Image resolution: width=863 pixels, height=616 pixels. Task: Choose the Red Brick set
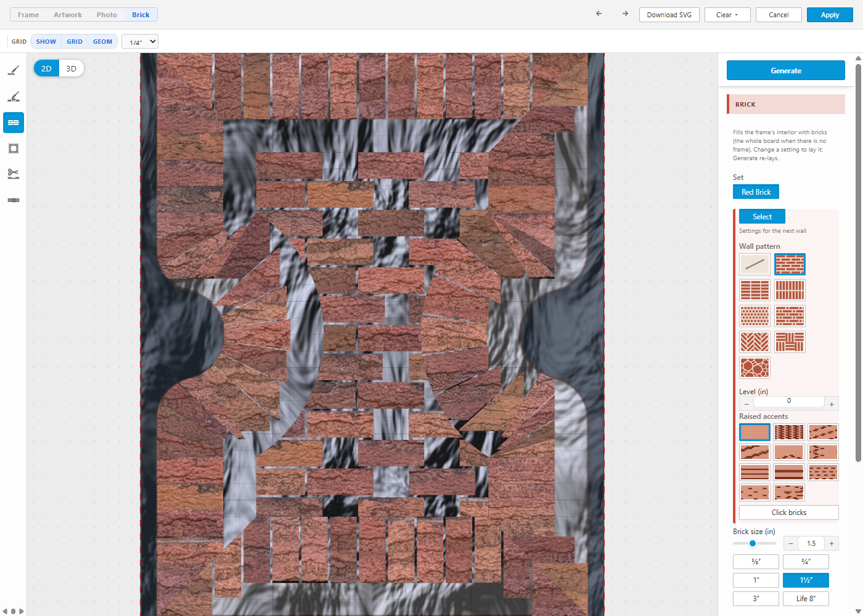pyautogui.click(x=756, y=192)
